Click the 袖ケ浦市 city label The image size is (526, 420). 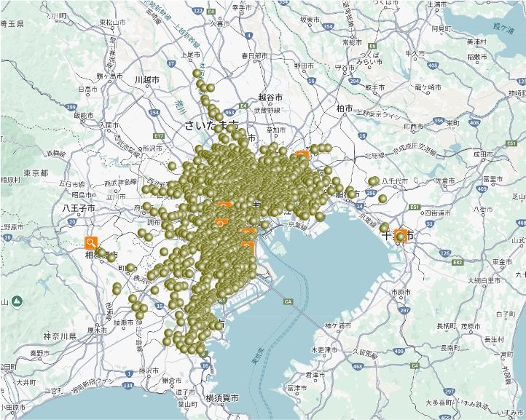pos(338,325)
